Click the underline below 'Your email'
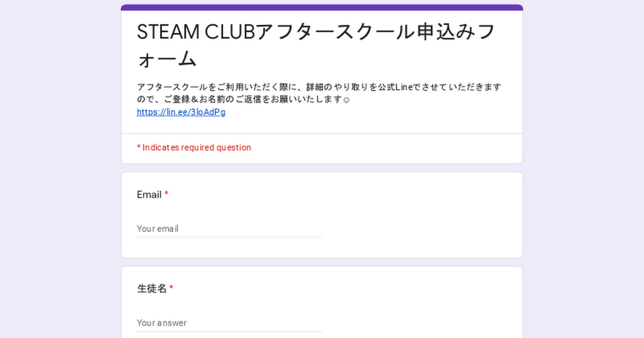Screen dimensions: 644x338 pos(229,237)
